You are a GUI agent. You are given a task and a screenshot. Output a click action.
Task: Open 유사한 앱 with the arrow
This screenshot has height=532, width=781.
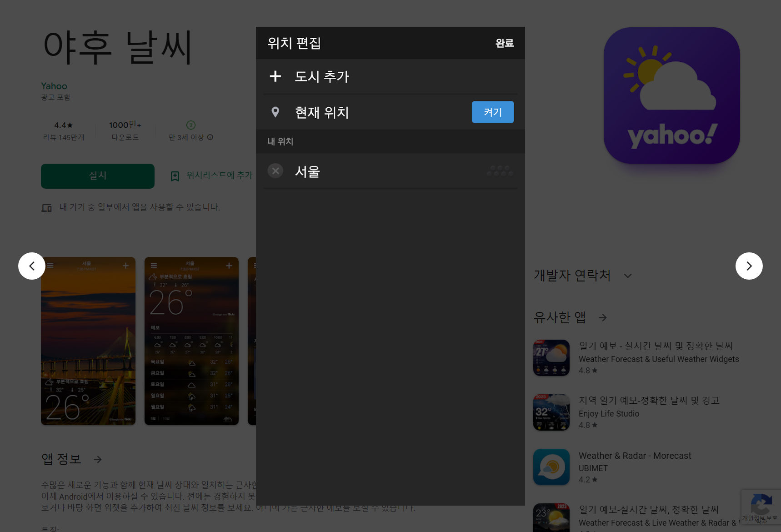pos(603,317)
